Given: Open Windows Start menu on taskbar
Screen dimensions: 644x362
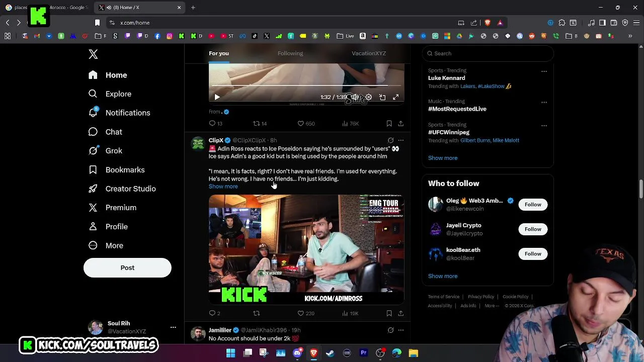Looking at the screenshot, I should (x=231, y=353).
